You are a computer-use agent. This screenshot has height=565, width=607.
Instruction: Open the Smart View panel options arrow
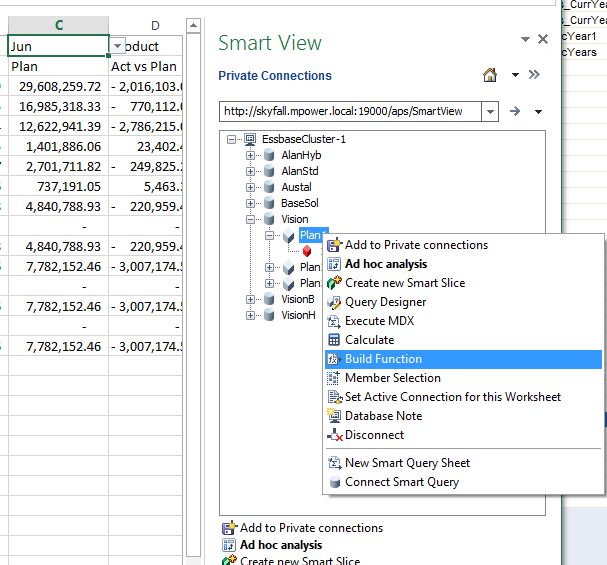[x=525, y=39]
